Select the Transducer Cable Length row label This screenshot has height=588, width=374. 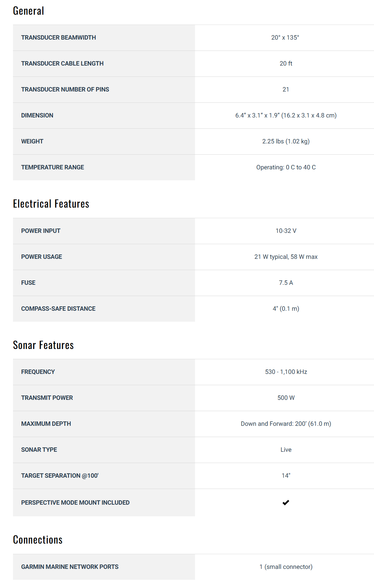coord(62,64)
